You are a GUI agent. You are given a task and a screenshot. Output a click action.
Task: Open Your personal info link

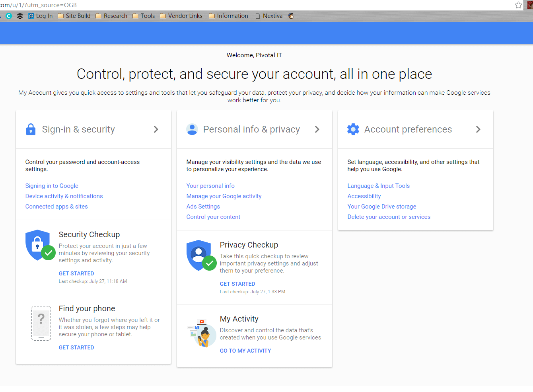pyautogui.click(x=210, y=186)
